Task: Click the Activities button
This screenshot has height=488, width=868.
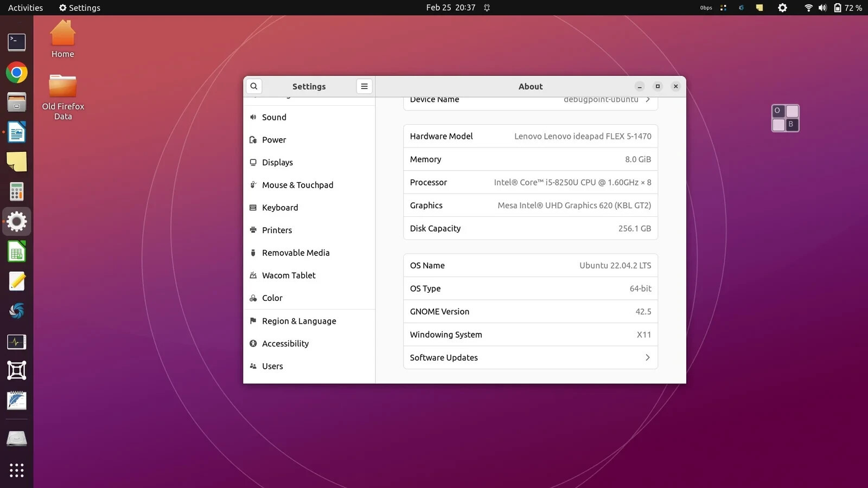Action: point(25,8)
